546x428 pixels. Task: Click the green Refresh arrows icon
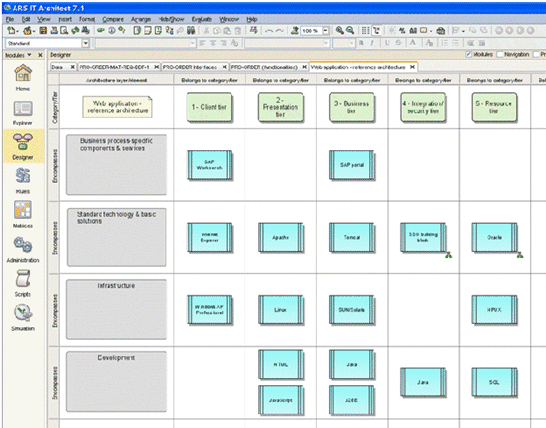click(x=75, y=31)
